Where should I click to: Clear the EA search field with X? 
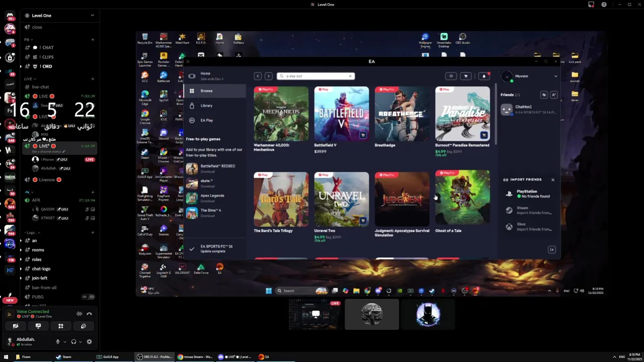click(350, 76)
